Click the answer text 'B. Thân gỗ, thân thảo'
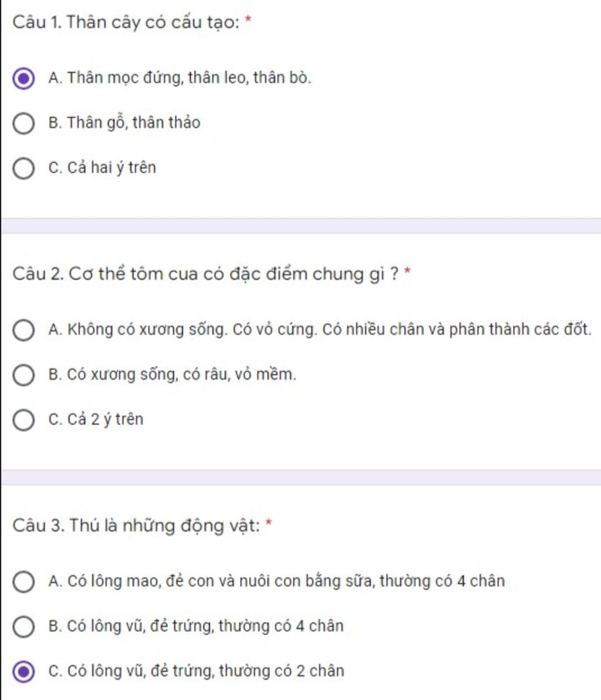This screenshot has width=601, height=700. pyautogui.click(x=124, y=123)
